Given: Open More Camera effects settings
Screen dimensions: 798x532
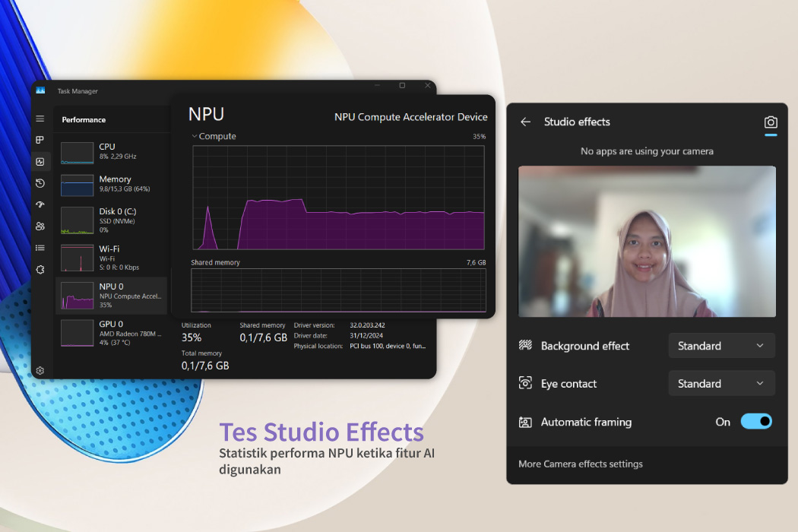Looking at the screenshot, I should 581,464.
